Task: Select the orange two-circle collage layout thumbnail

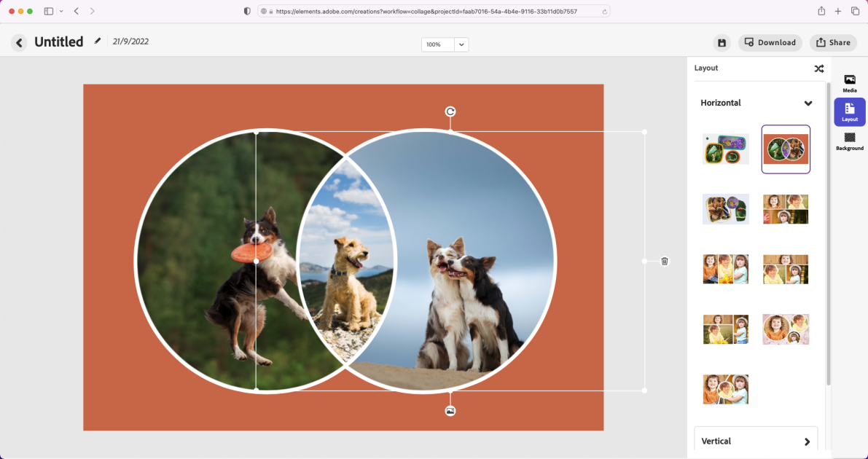Action: pyautogui.click(x=786, y=149)
